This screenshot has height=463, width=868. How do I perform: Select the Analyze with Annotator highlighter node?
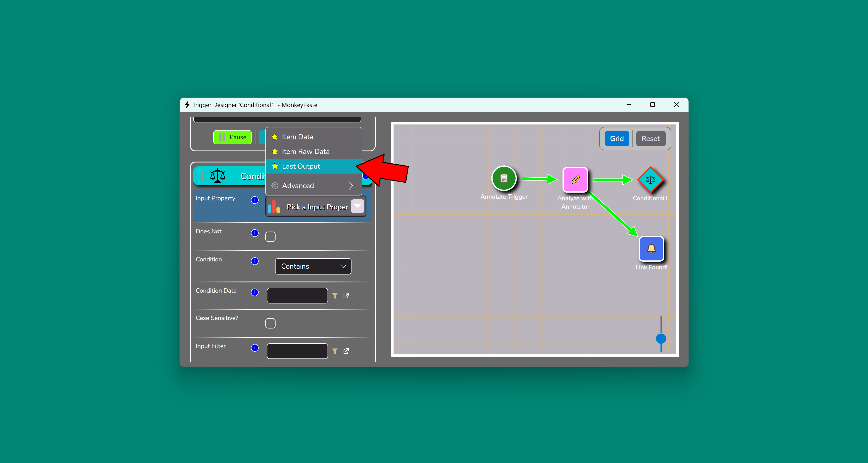tap(575, 180)
